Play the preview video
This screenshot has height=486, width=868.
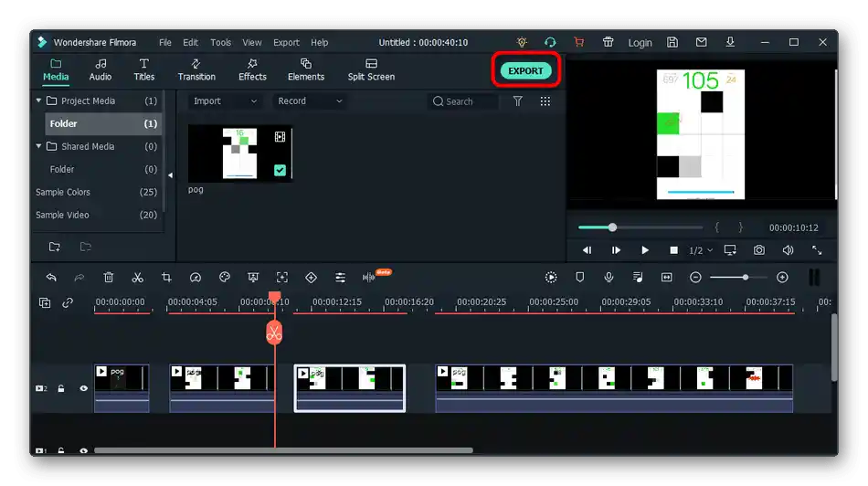click(x=645, y=250)
